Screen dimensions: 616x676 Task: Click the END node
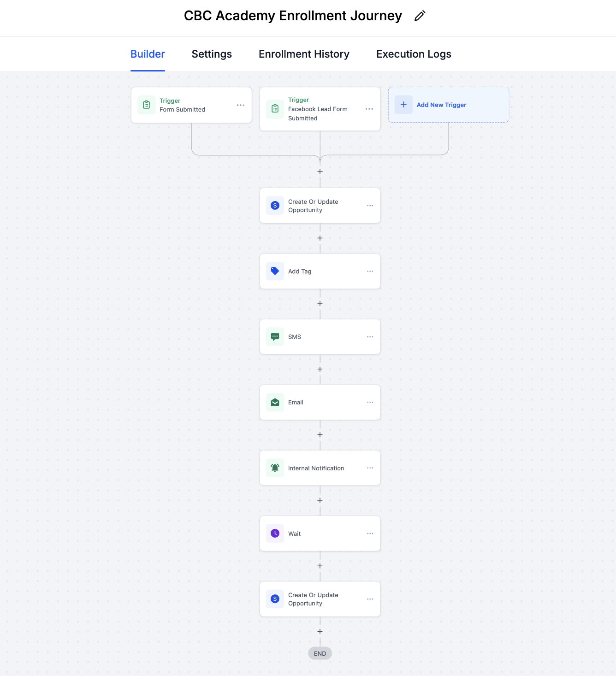click(x=320, y=653)
